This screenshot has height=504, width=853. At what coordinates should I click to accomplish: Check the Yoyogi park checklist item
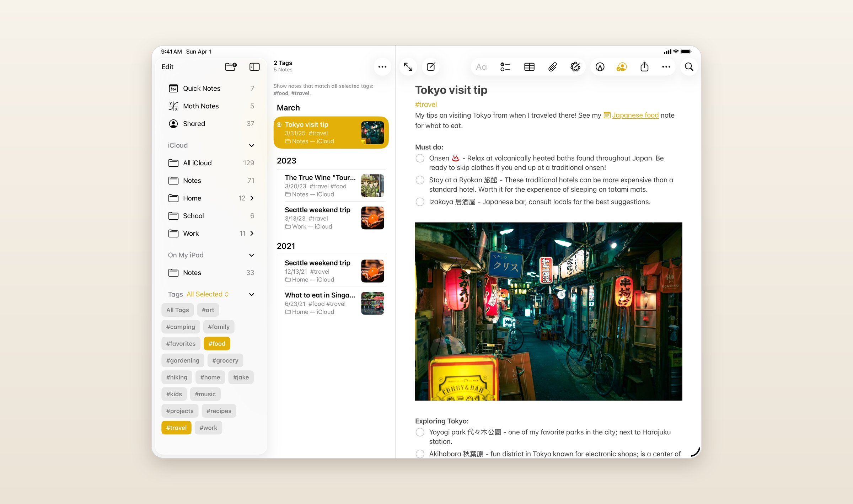[420, 432]
